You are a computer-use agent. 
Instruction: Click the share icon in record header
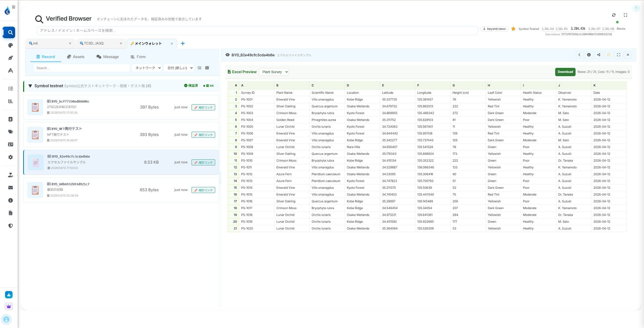598,55
